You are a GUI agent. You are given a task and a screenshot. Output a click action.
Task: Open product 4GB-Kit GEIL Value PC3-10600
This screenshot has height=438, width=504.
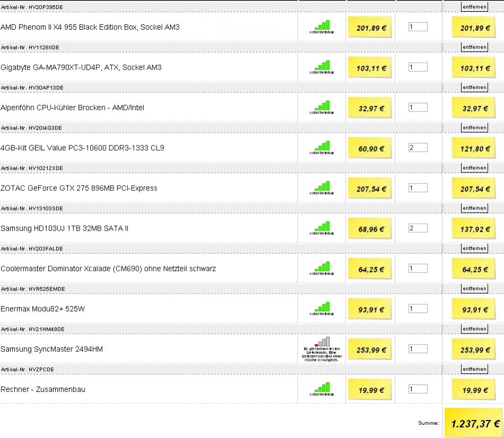click(82, 148)
